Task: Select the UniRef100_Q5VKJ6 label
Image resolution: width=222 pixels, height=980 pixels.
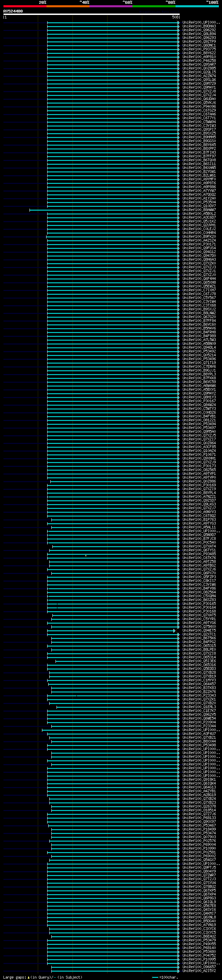Action: tap(199, 103)
